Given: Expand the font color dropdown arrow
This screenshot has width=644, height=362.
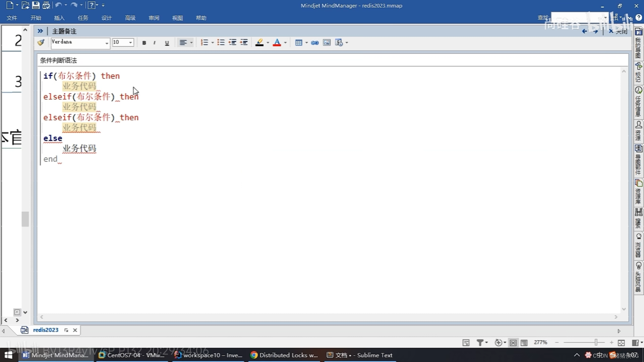Looking at the screenshot, I should pyautogui.click(x=285, y=43).
